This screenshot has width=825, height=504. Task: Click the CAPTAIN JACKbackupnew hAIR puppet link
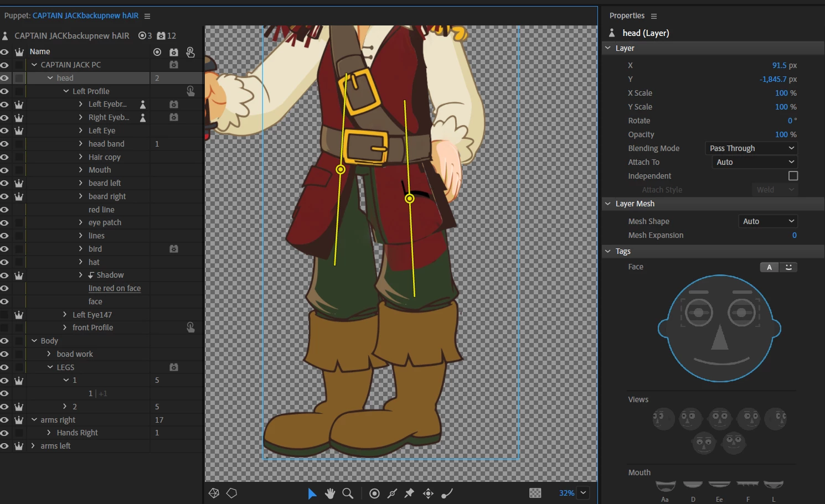pyautogui.click(x=86, y=15)
